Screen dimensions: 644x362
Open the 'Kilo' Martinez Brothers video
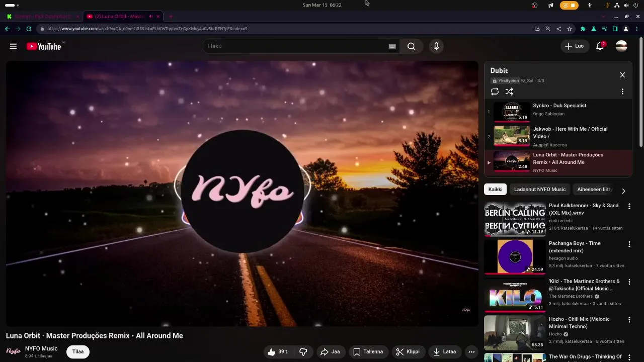[x=584, y=285]
